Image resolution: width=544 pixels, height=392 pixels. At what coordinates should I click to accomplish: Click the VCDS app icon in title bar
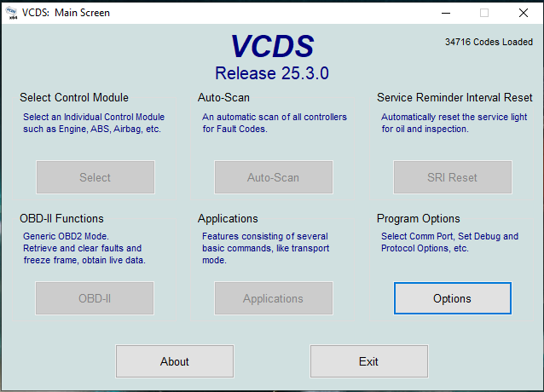click(x=11, y=13)
